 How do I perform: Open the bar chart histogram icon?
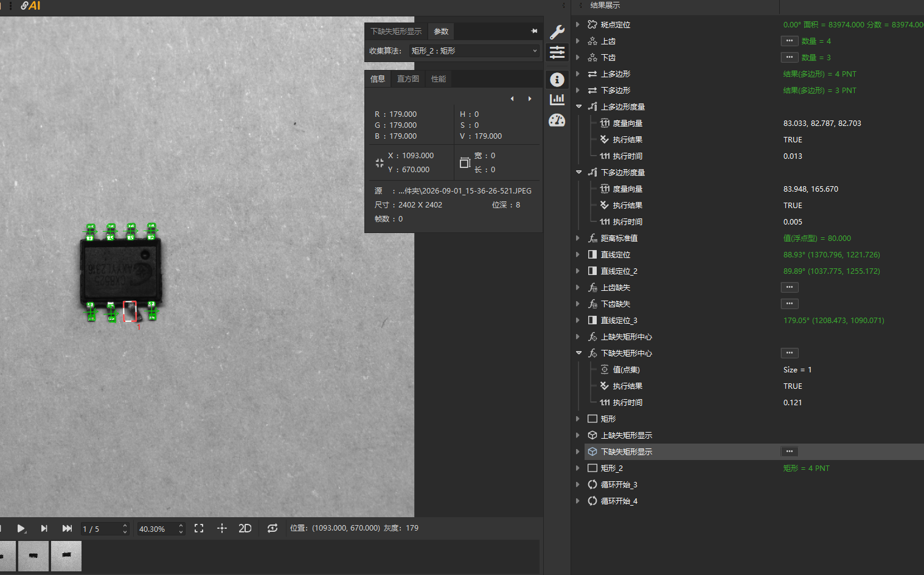click(557, 99)
